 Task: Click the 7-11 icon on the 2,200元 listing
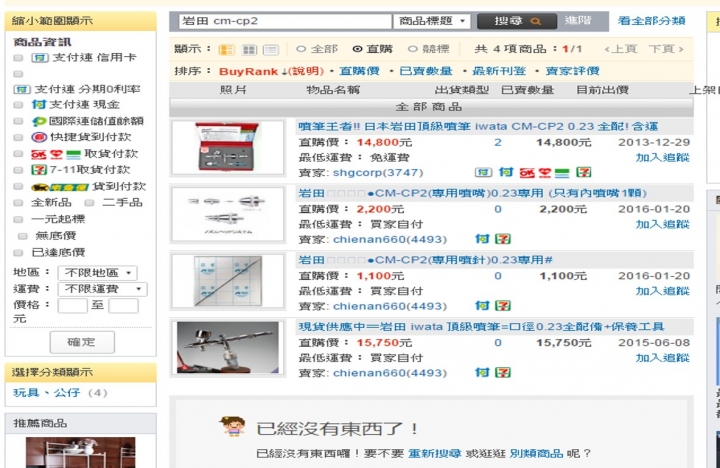tap(503, 239)
